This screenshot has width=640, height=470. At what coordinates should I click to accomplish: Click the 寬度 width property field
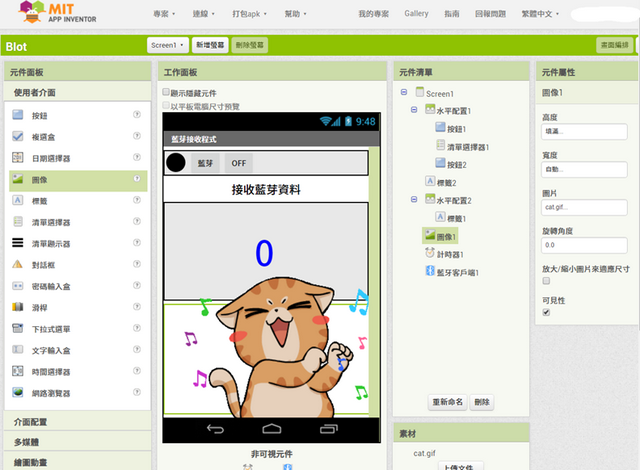tap(584, 169)
